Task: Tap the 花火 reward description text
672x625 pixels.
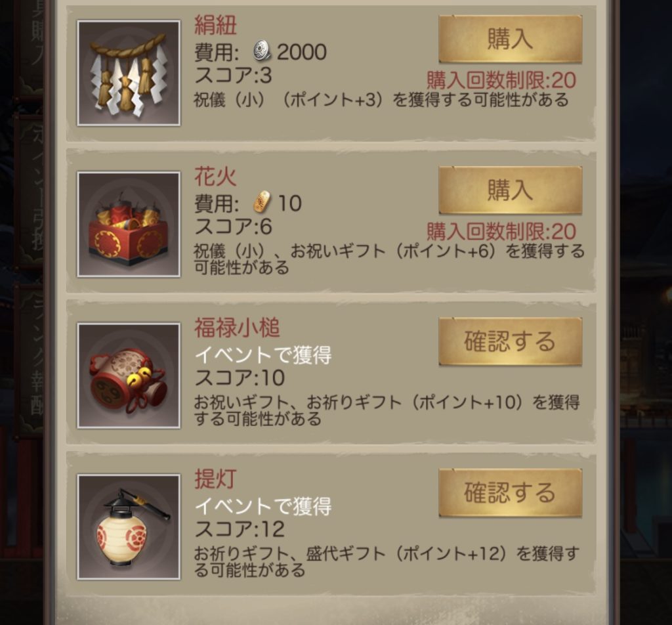Action: click(x=389, y=259)
